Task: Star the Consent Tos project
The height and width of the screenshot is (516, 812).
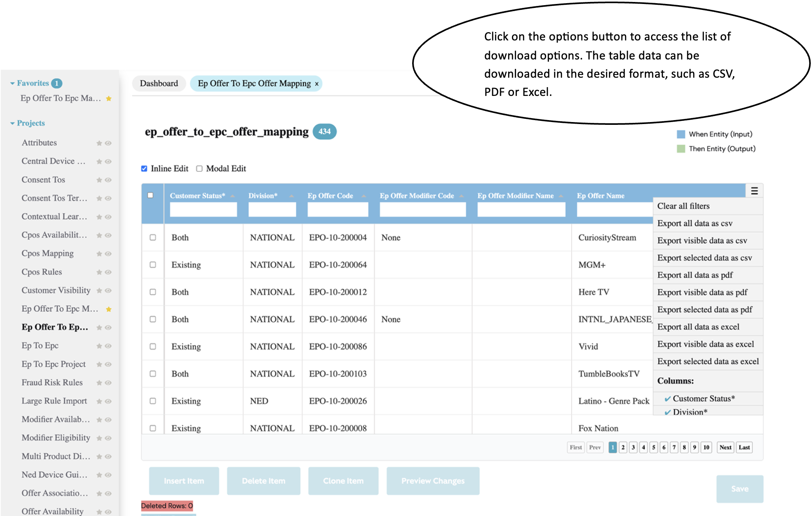Action: click(99, 180)
